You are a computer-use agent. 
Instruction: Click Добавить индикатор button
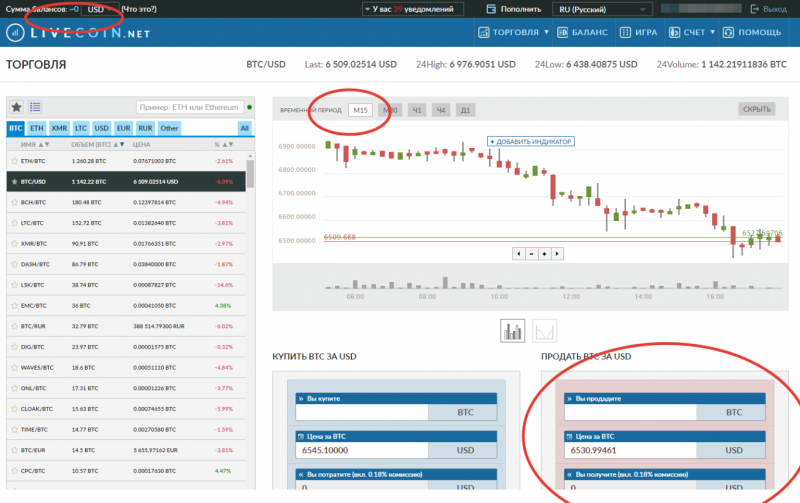point(531,141)
